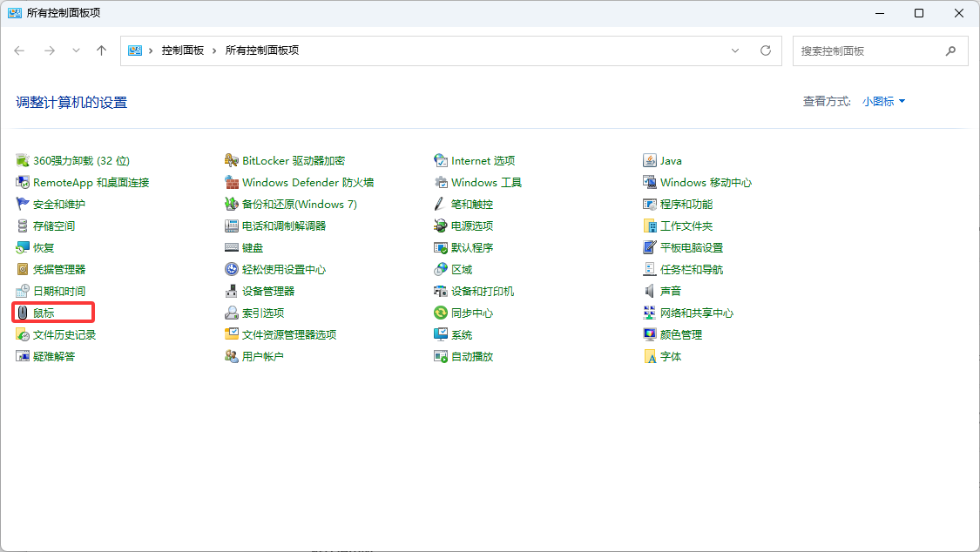The image size is (980, 552).
Task: Click the BitLocker 驱动器加密 icon
Action: click(x=231, y=160)
